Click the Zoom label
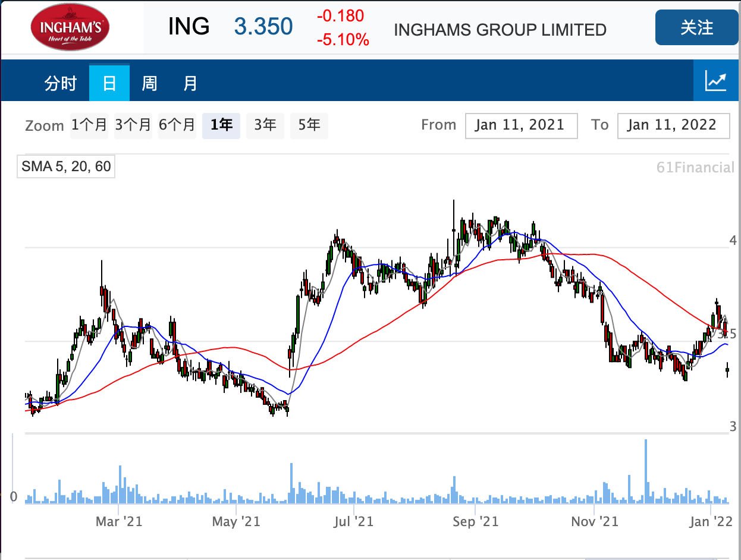This screenshot has height=560, width=741. [45, 126]
